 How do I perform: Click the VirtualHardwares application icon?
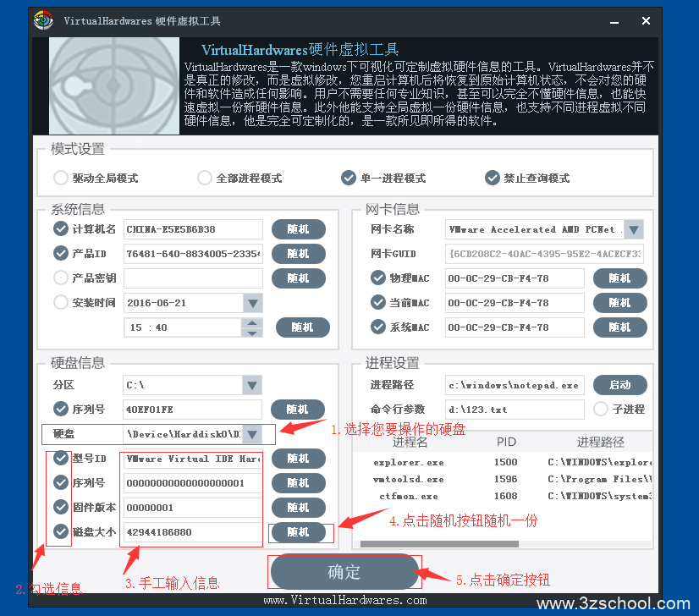point(41,19)
